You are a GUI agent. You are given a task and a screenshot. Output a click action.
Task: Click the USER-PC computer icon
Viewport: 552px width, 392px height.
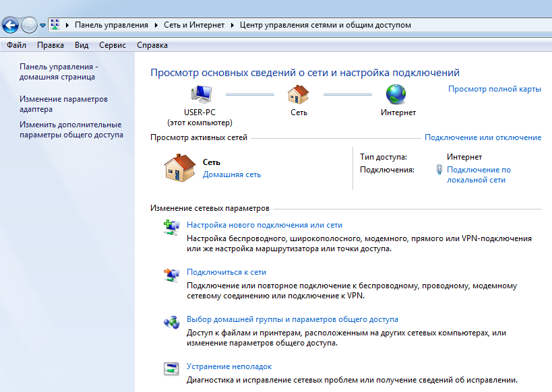(202, 94)
